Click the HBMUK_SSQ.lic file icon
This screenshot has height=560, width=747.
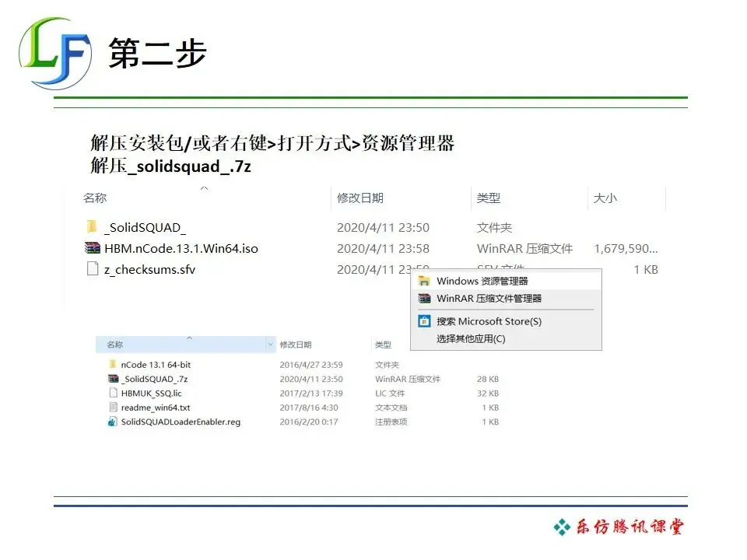(x=113, y=393)
